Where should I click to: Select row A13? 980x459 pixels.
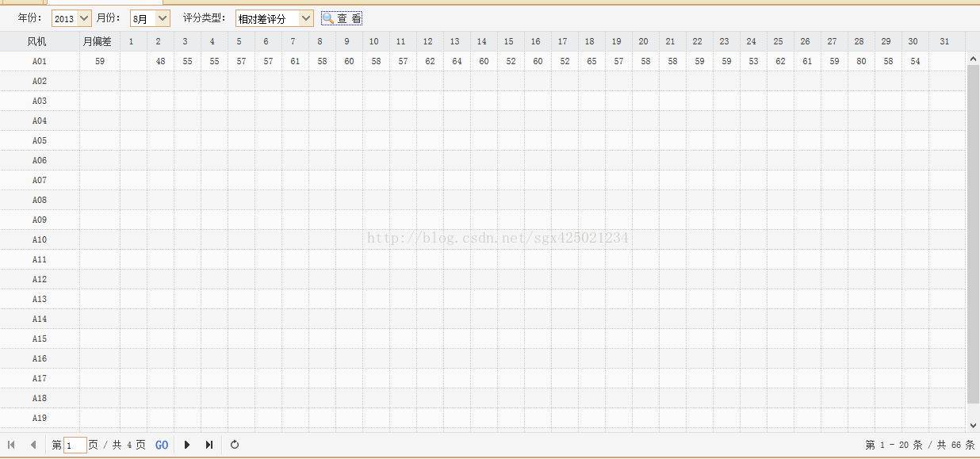pos(483,299)
